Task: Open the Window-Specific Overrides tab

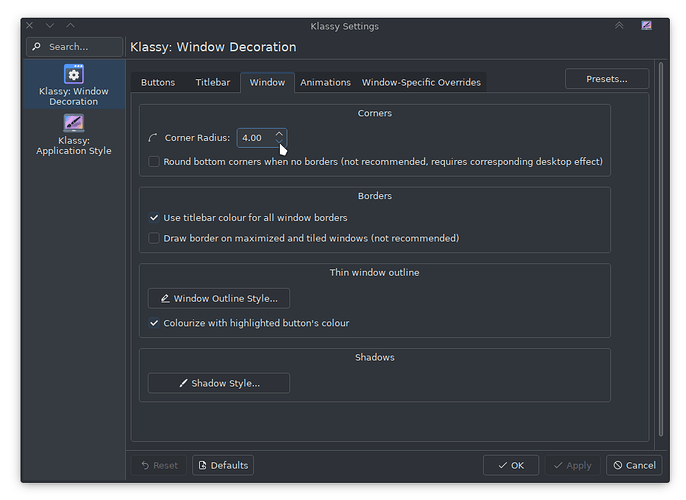Action: (x=421, y=82)
